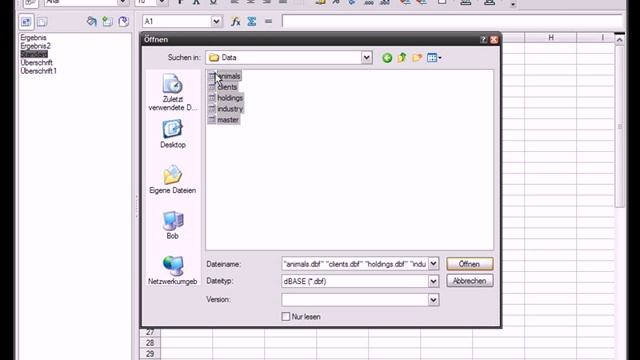Create new style from selection
Viewport: 640px width, 360px height.
point(107,22)
